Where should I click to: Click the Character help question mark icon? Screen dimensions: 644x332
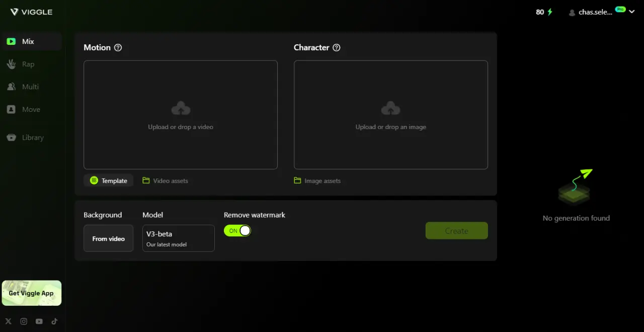(x=337, y=47)
